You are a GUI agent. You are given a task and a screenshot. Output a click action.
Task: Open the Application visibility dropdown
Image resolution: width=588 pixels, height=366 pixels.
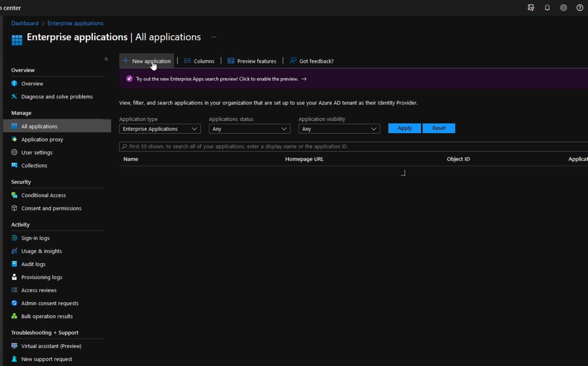pyautogui.click(x=339, y=129)
